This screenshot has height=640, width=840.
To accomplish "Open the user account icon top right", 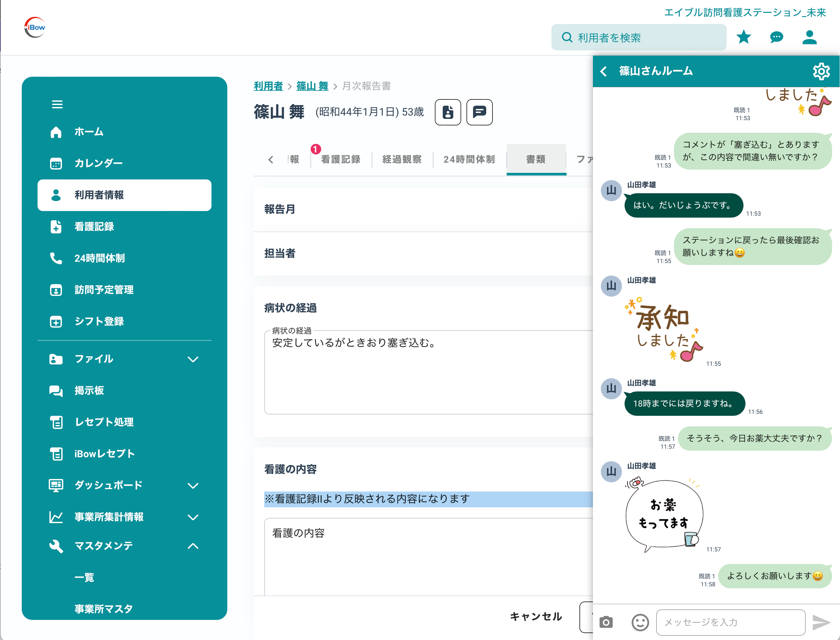I will pos(809,37).
